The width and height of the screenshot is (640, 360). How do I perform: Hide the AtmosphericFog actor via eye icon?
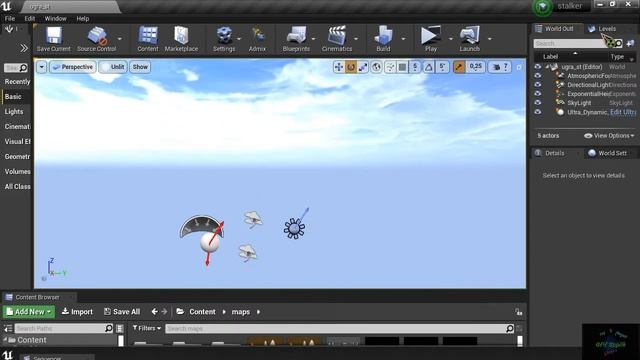tap(538, 76)
